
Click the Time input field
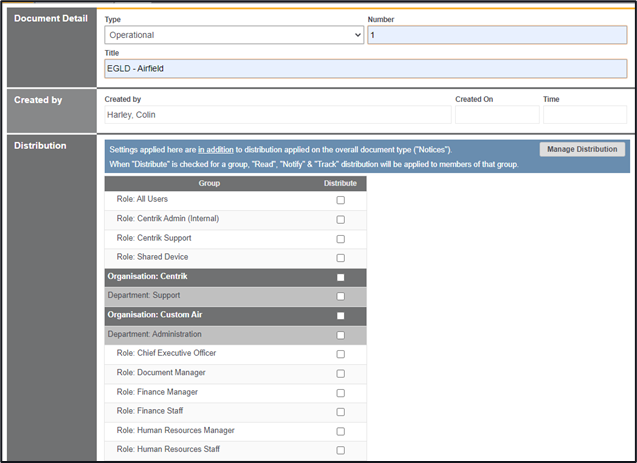point(585,115)
